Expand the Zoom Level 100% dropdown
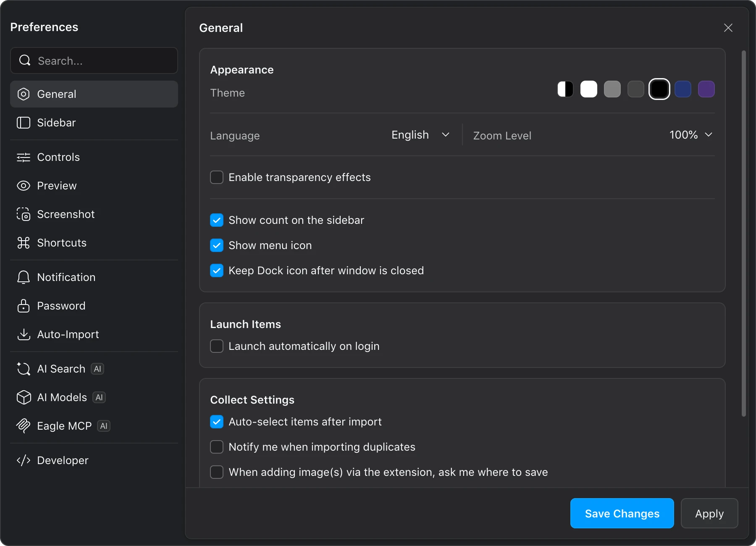 pos(690,135)
